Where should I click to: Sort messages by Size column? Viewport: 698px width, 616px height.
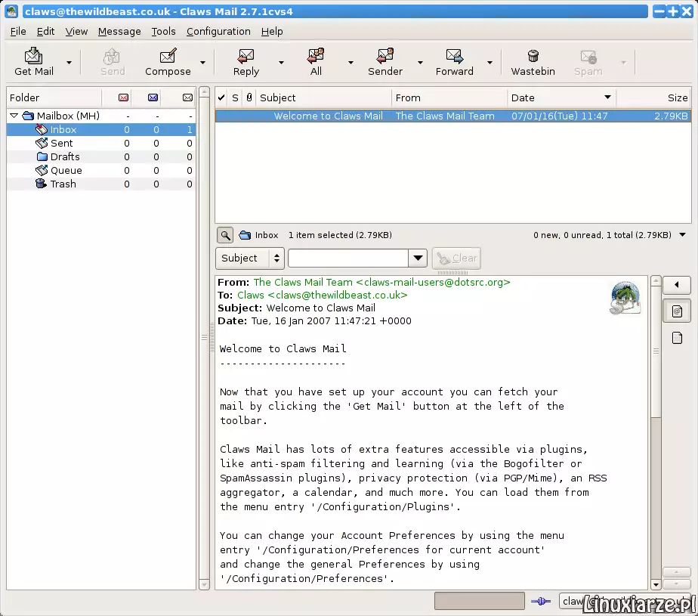pos(653,98)
